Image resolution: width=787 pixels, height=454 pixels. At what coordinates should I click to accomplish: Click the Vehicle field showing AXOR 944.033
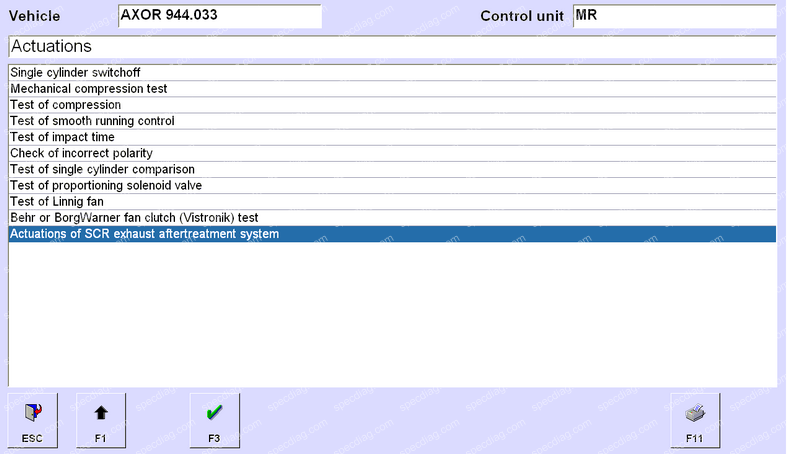click(219, 16)
